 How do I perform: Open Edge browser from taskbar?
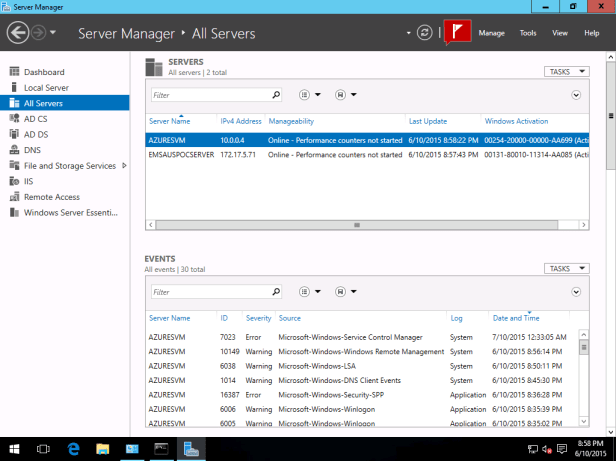point(73,449)
